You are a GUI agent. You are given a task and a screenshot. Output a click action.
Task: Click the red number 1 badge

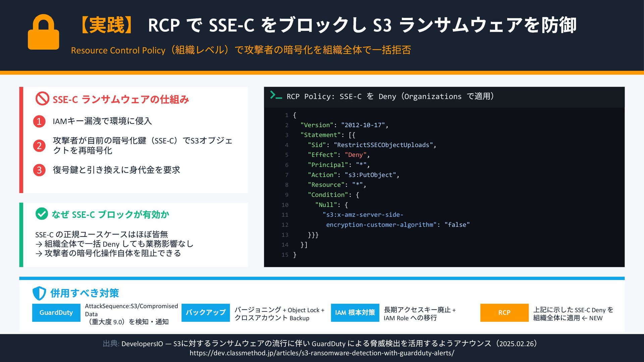[39, 121]
